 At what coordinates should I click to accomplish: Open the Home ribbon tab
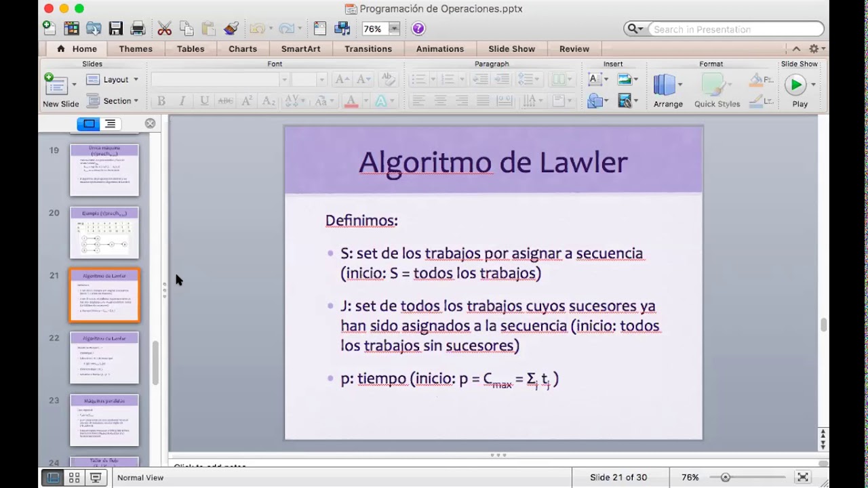tap(77, 49)
